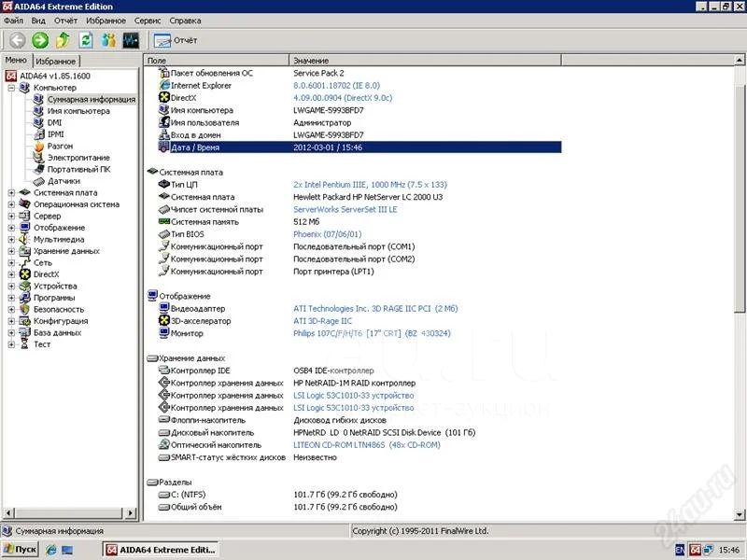747x560 pixels.
Task: Click the EN language indicator in tray
Action: (681, 550)
